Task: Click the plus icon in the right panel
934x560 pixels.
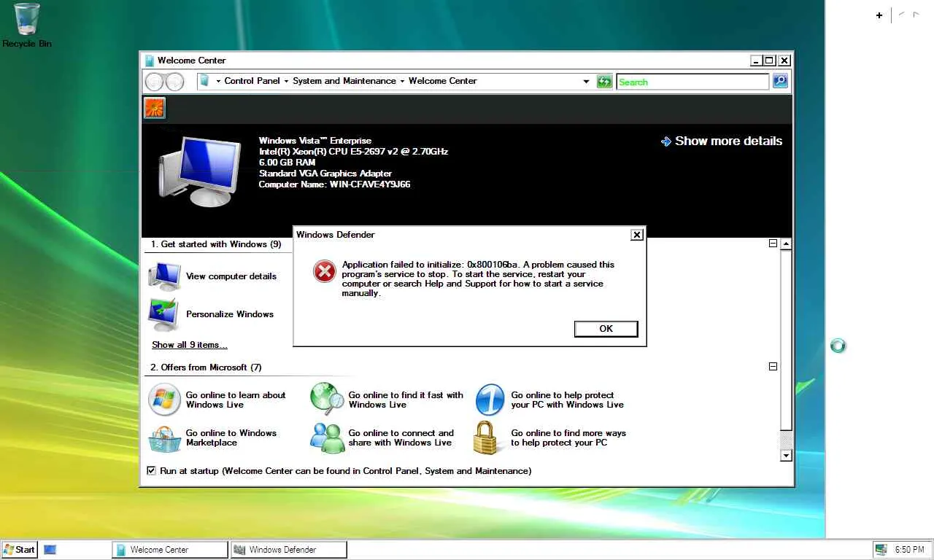Action: click(879, 15)
